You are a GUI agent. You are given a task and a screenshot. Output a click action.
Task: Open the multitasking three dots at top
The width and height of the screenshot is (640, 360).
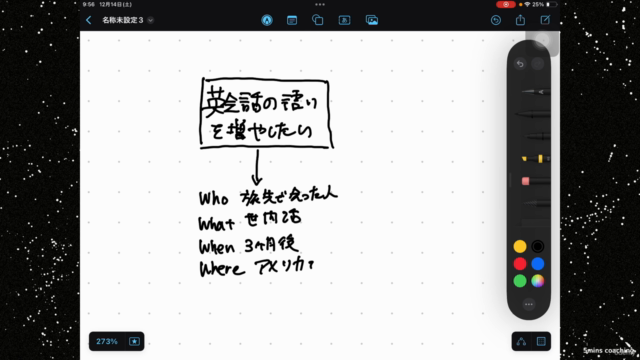[x=320, y=4]
